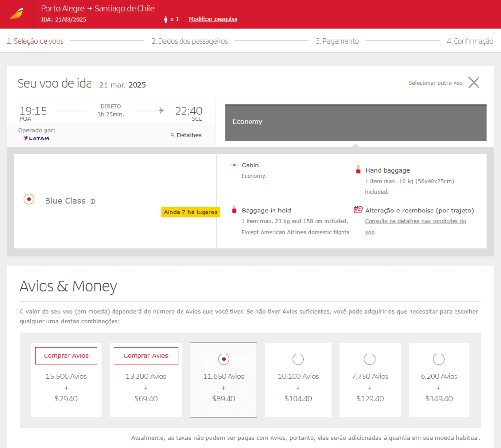Screen dimensions: 501x448
Task: Click the departure time 19:15
Action: tap(33, 111)
